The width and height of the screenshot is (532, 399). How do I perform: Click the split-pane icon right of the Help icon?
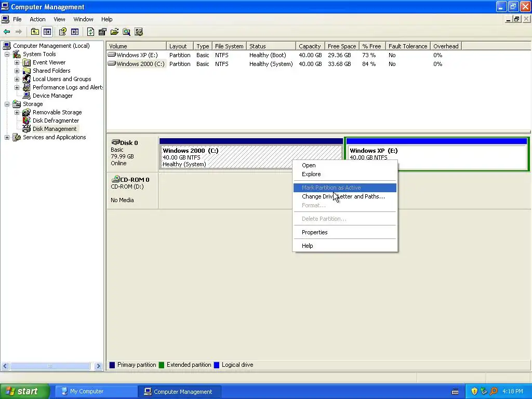click(75, 32)
